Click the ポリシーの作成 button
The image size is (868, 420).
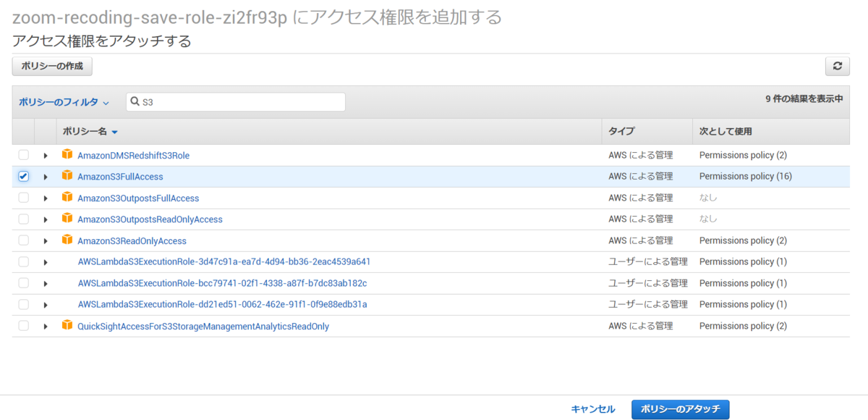(x=51, y=66)
